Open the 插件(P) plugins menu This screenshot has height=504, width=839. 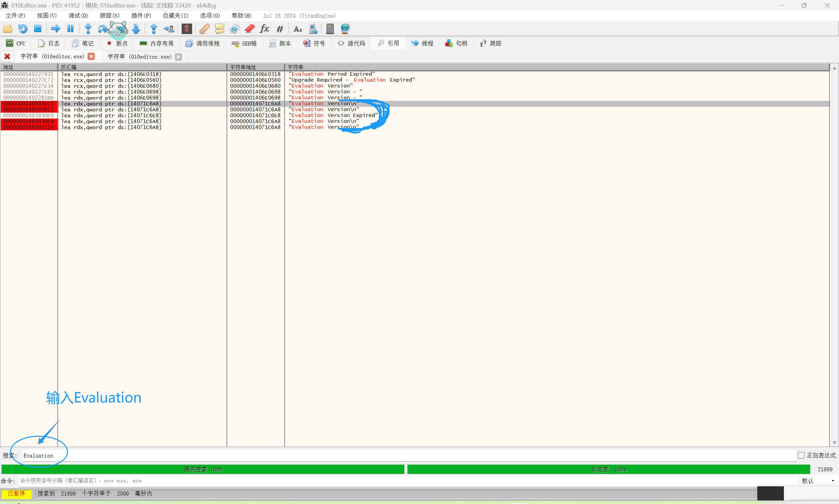tap(141, 16)
